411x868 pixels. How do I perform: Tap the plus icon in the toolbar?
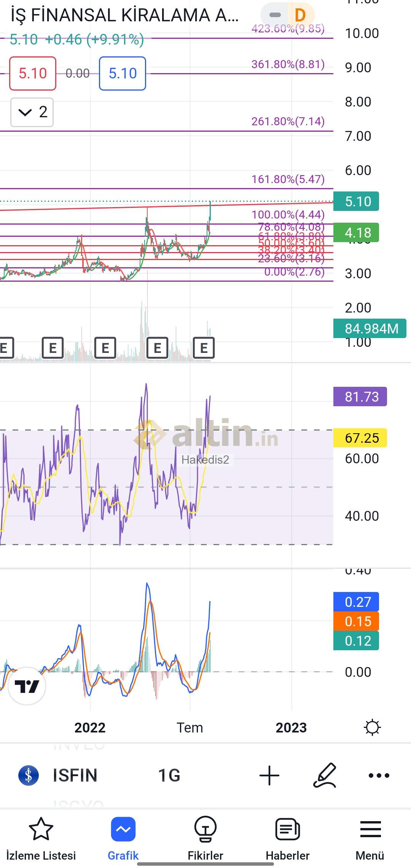(x=269, y=775)
